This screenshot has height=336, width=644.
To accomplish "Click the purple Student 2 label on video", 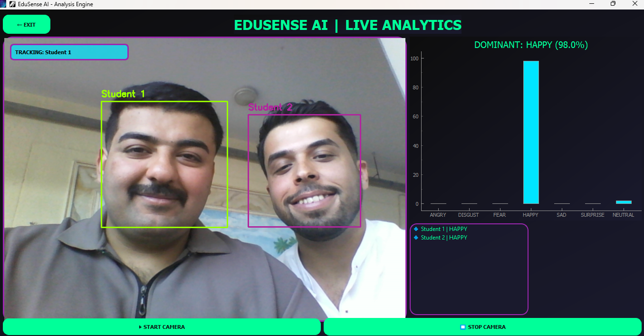I will [x=270, y=107].
